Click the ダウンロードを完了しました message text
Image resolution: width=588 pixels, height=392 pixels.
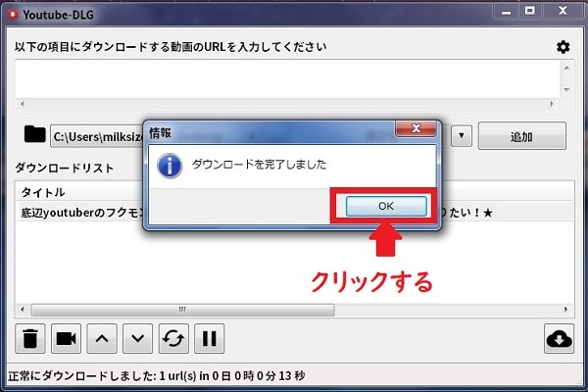(x=259, y=165)
